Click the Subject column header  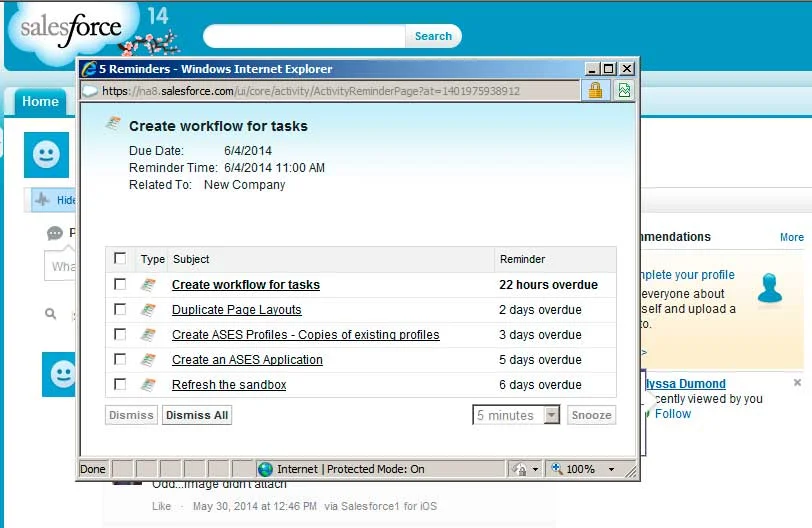pos(191,259)
